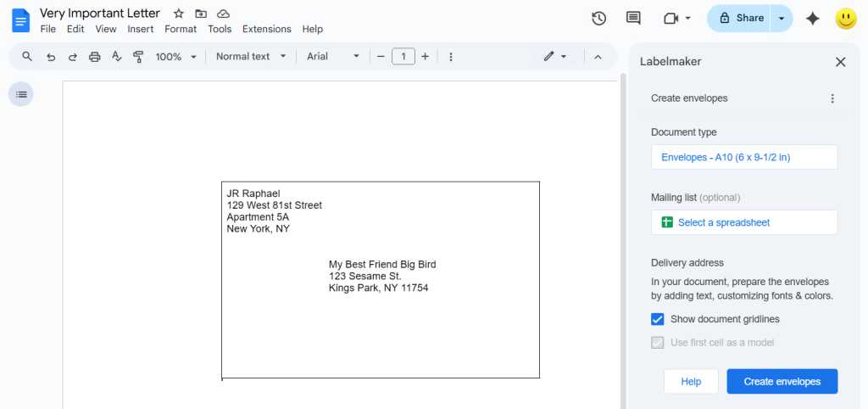
Task: Toggle Show document gridlines checkbox
Action: pos(658,319)
